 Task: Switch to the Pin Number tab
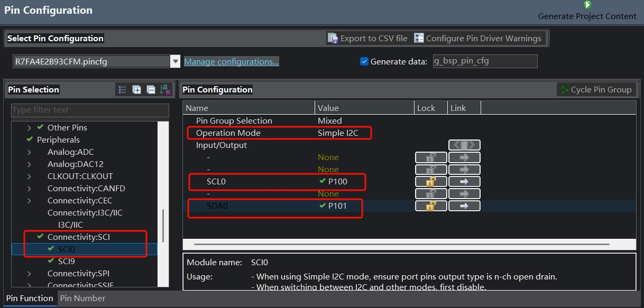tap(82, 298)
